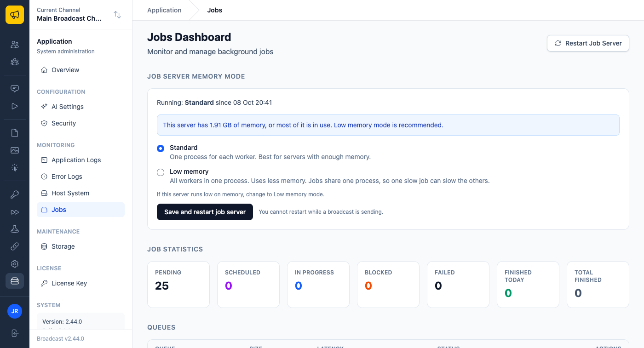Click the yellow megaphone logo
Screen dimensions: 644x348
point(15,15)
